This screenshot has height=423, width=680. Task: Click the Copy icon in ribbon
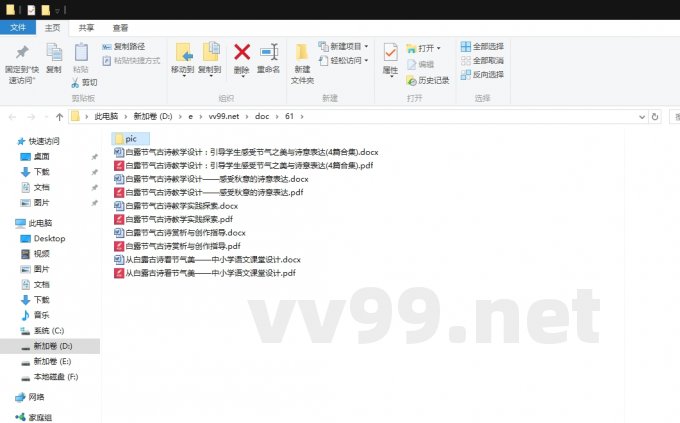[54, 53]
